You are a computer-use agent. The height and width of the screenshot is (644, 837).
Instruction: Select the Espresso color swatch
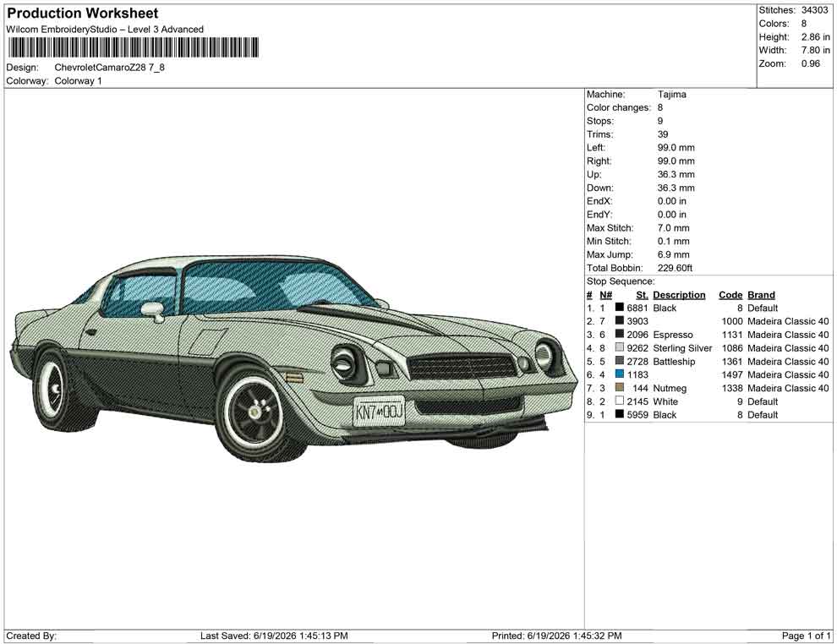pos(619,334)
